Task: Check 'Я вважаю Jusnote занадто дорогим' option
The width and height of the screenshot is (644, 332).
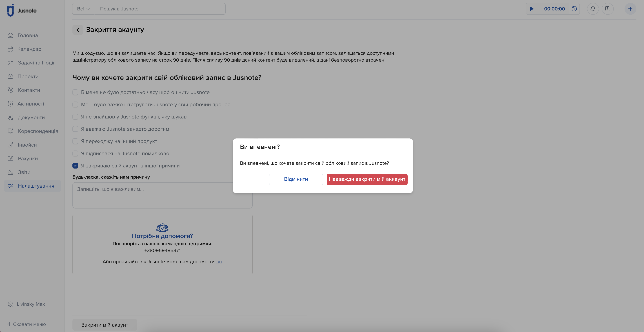Action: tap(75, 129)
